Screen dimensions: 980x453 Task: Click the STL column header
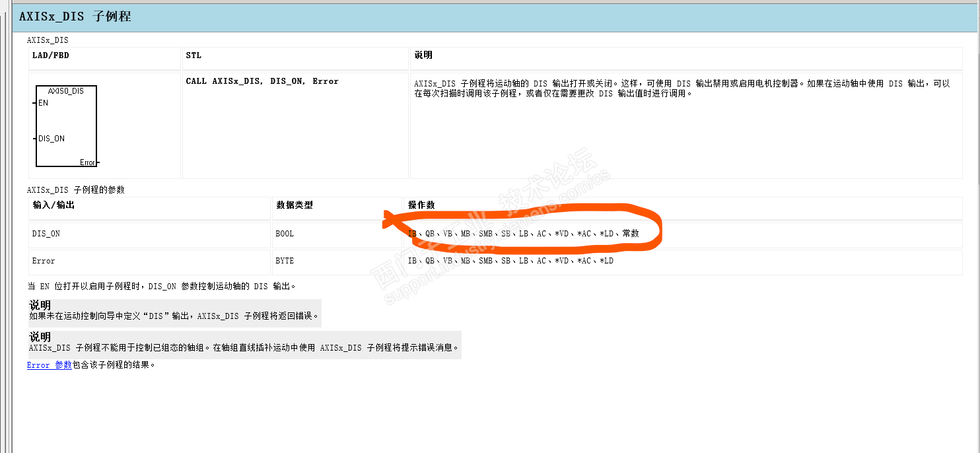193,55
